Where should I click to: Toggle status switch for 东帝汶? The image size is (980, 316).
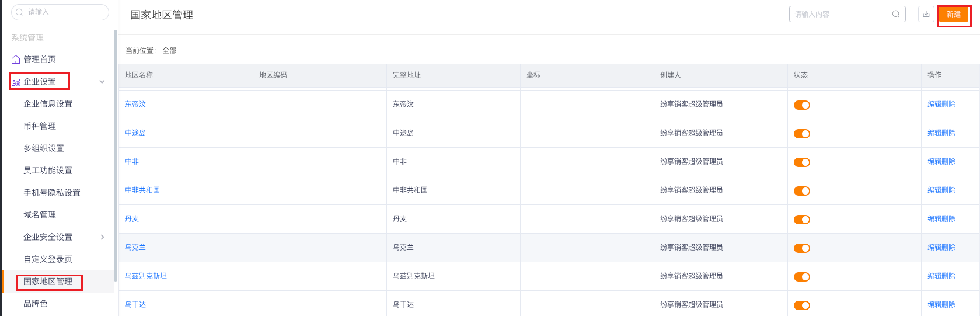(x=802, y=105)
